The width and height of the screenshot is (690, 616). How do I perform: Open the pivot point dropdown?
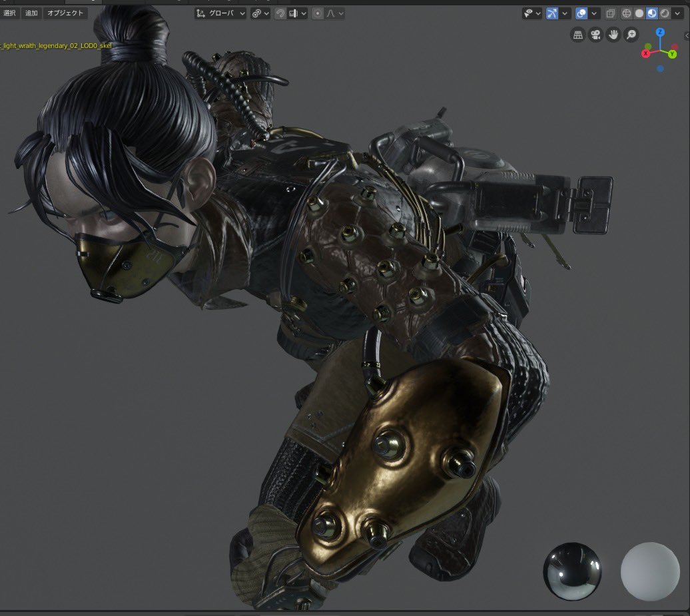click(x=260, y=13)
